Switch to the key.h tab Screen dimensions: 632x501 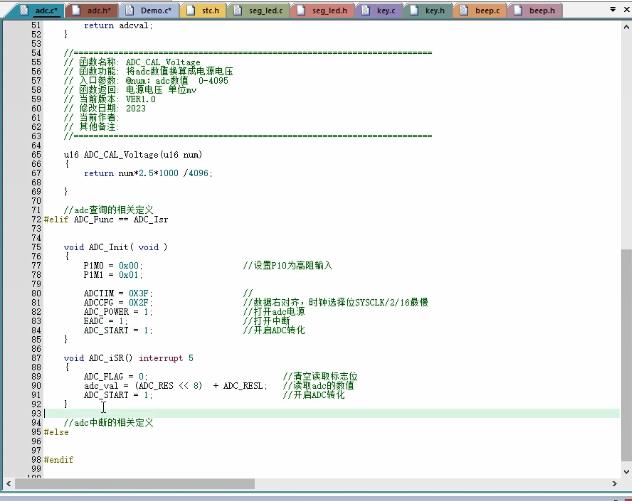tap(428, 11)
